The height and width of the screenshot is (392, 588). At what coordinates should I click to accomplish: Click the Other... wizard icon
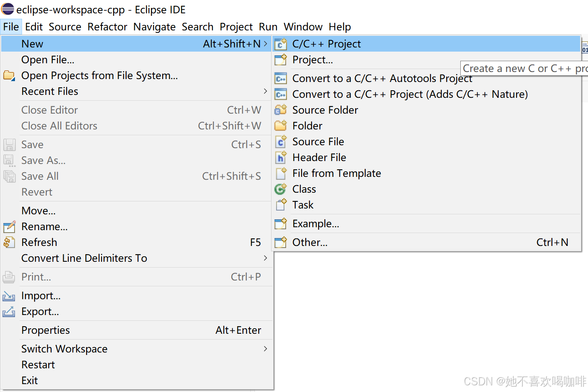tap(281, 242)
